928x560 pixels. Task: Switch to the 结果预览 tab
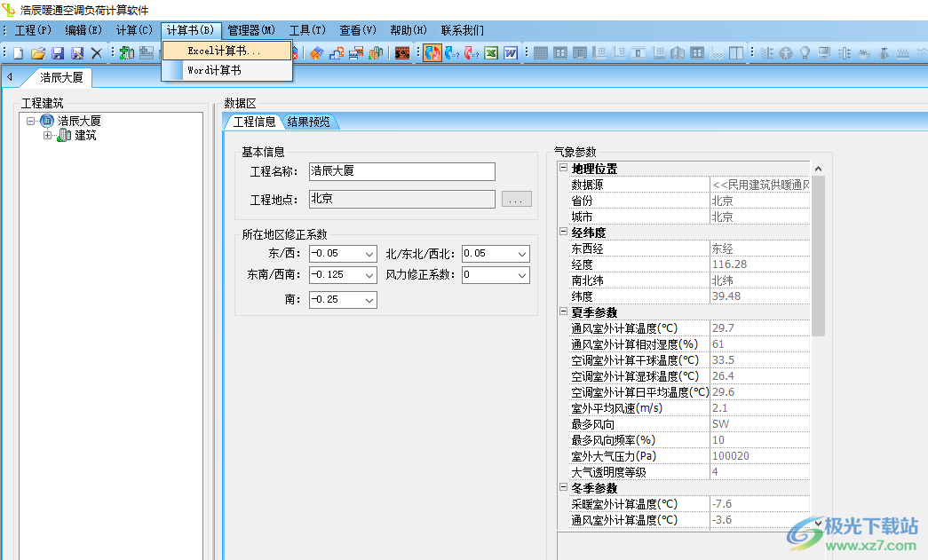pos(308,122)
